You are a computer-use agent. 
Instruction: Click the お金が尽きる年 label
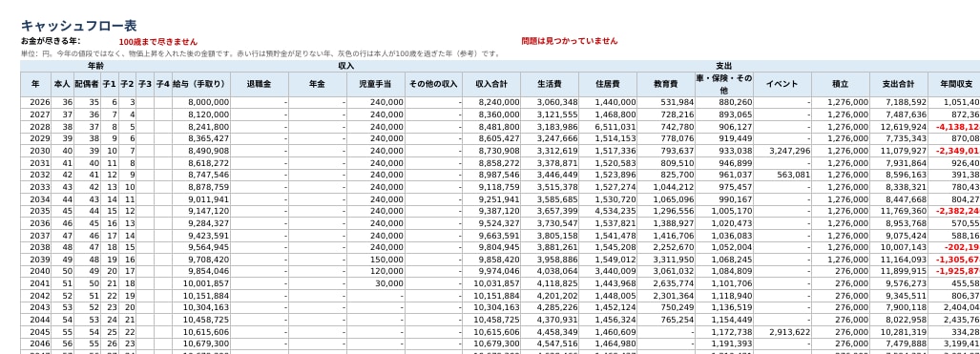(x=51, y=41)
